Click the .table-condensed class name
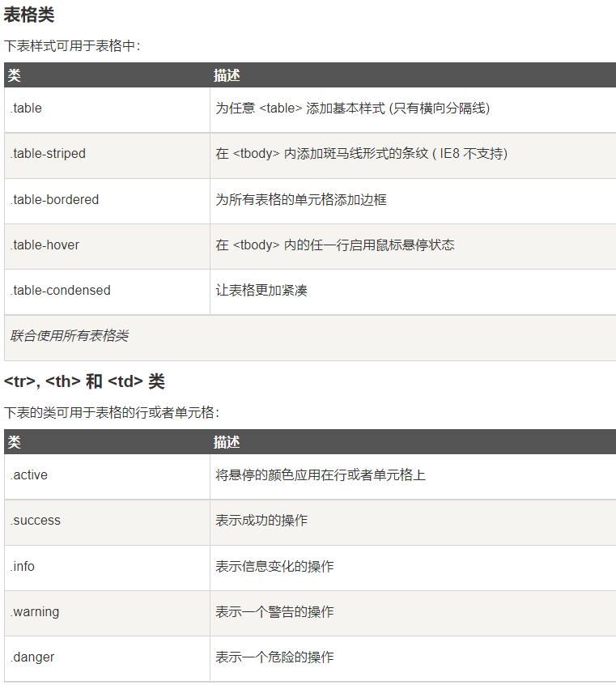 point(60,290)
